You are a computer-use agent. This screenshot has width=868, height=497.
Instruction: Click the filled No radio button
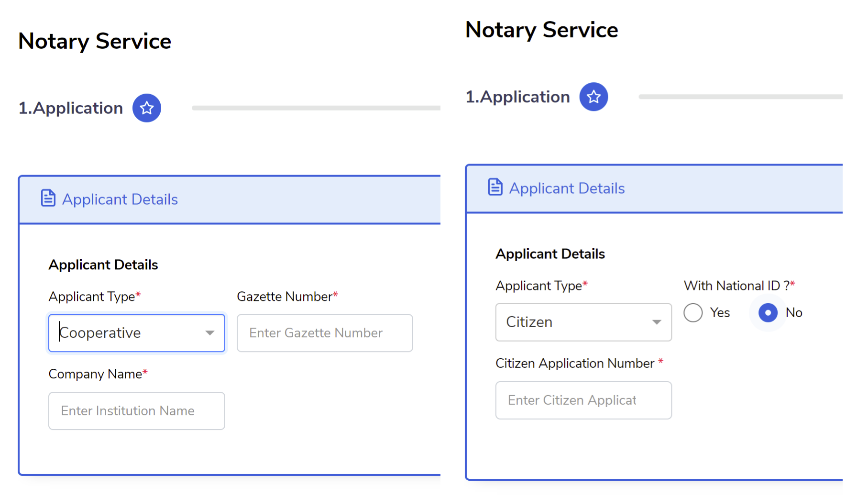[768, 312]
